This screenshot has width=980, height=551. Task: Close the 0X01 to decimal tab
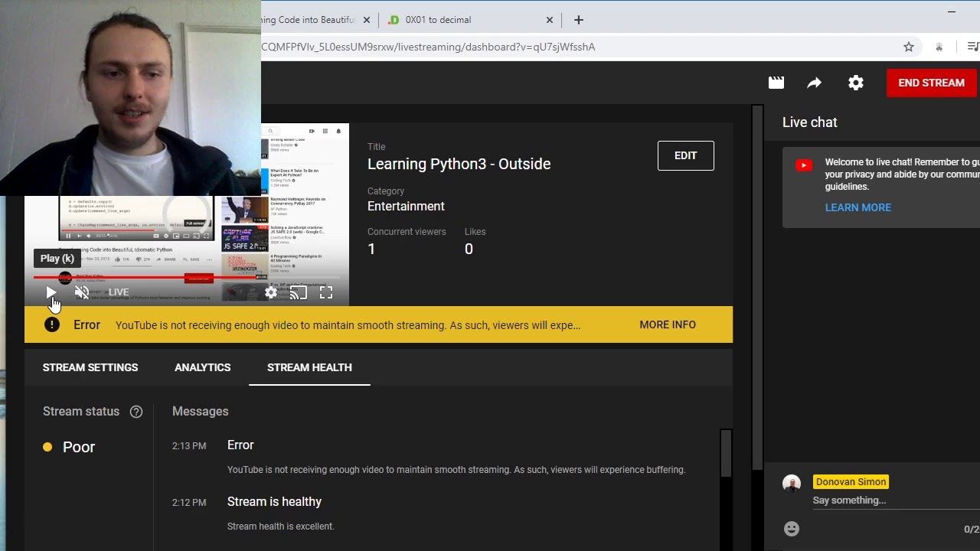(549, 20)
